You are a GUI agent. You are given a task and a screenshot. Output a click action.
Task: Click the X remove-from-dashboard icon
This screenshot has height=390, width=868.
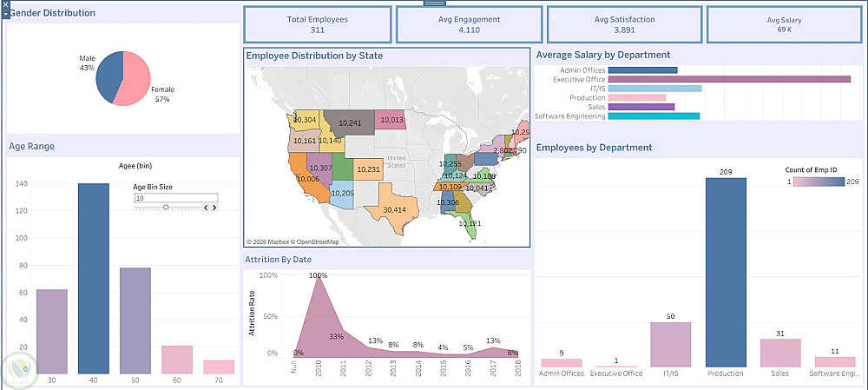(x=6, y=5)
